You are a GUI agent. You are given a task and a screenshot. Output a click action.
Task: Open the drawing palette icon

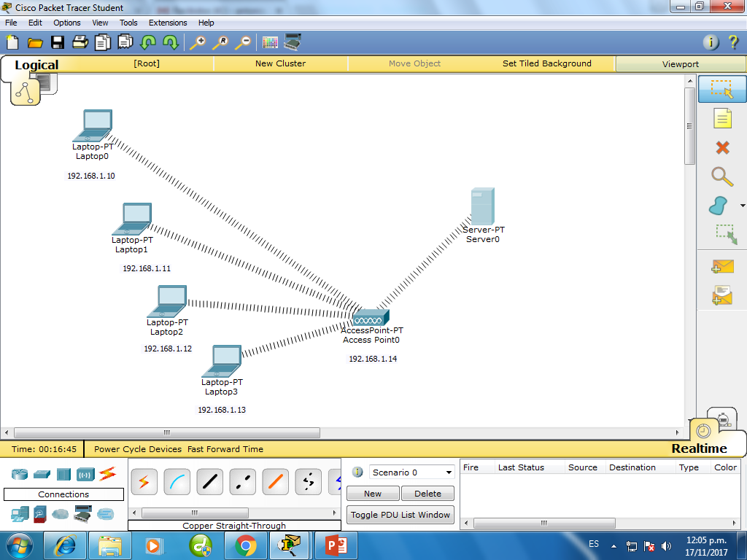(270, 42)
